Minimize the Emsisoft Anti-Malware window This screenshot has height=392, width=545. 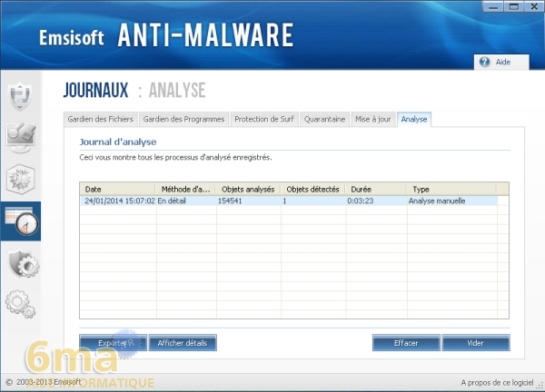coord(493,6)
